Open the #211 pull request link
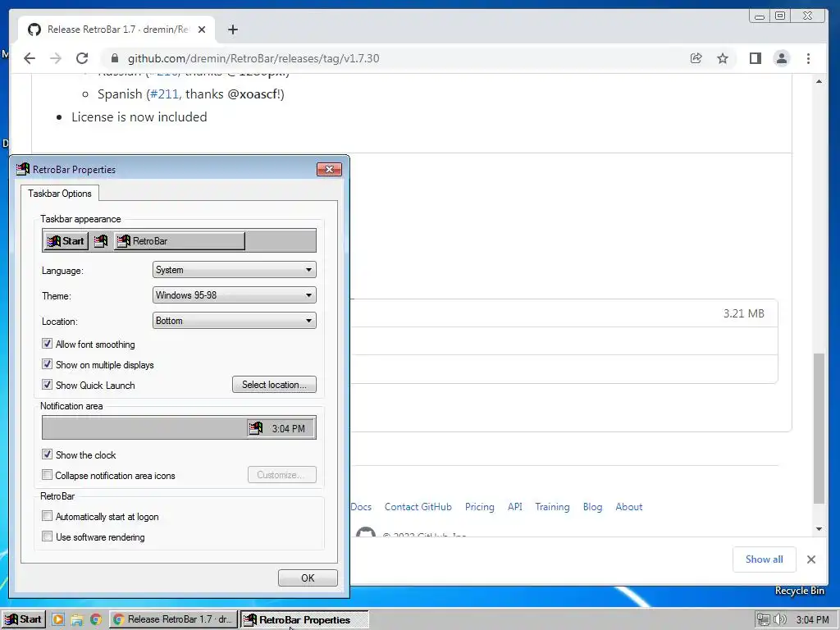This screenshot has width=840, height=630. [x=164, y=94]
